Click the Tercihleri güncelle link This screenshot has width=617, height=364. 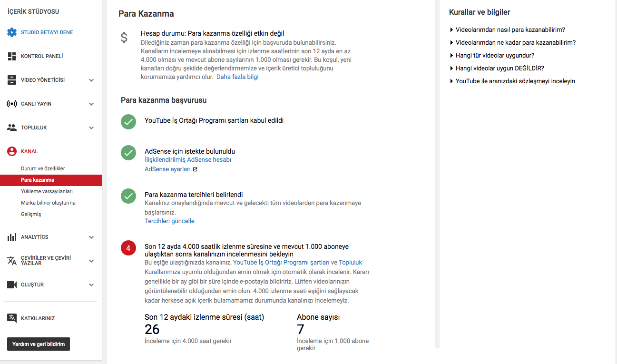pos(169,221)
